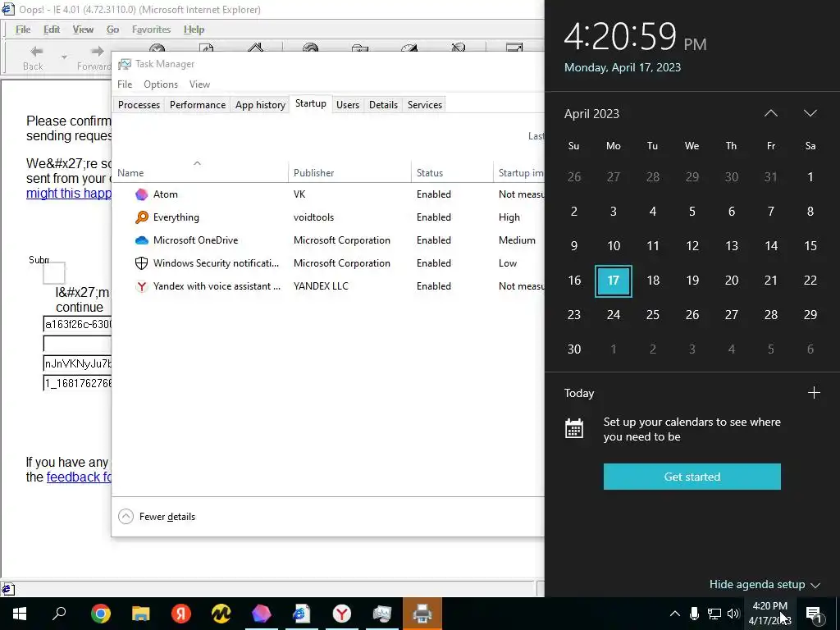Click calendar icon in agenda section

point(574,429)
